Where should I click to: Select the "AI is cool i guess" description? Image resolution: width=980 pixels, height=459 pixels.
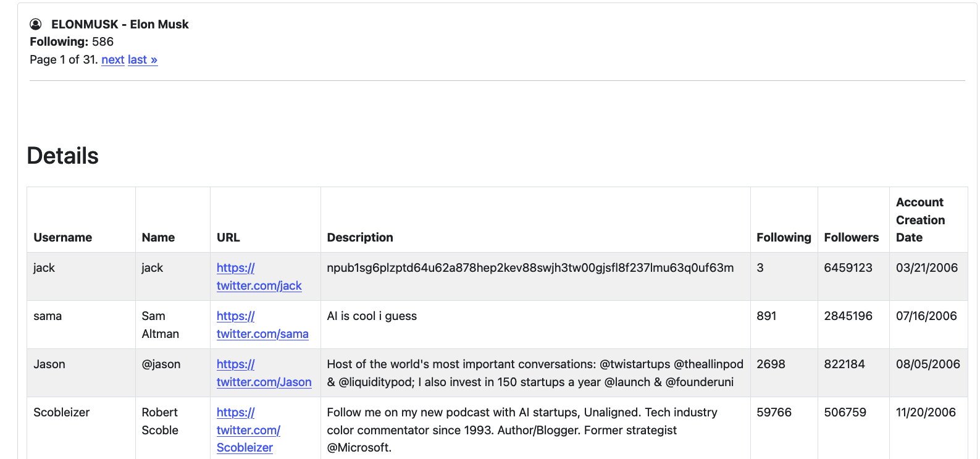point(372,316)
